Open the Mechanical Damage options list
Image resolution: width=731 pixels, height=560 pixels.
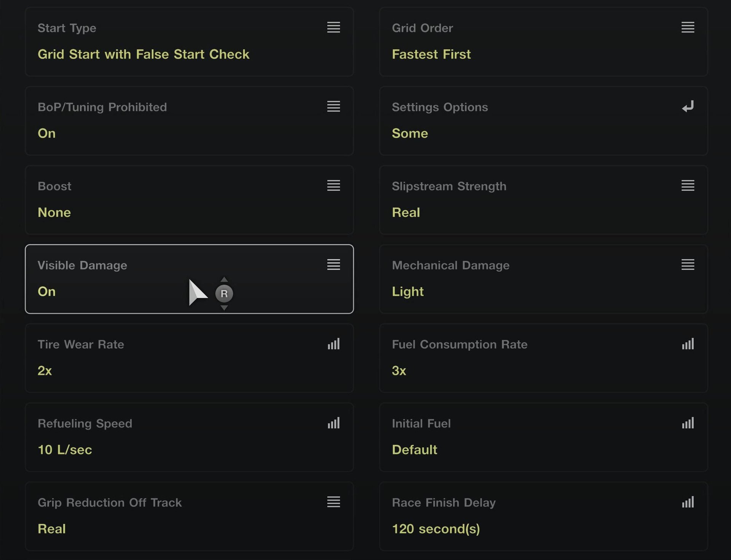(688, 265)
